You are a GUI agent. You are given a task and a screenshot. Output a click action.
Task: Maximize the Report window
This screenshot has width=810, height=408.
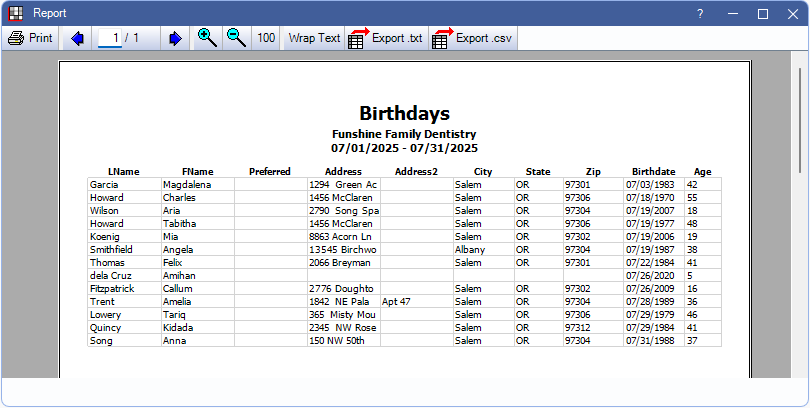click(762, 13)
